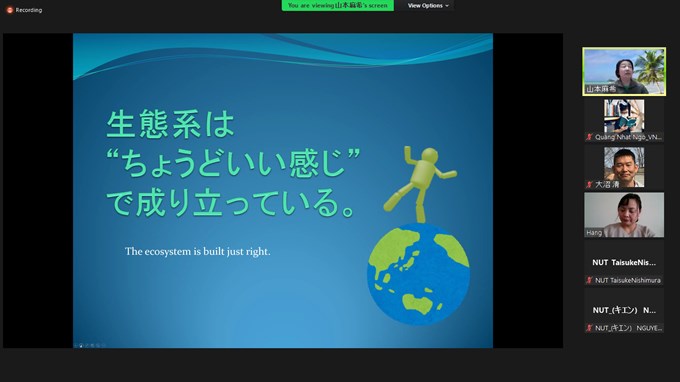This screenshot has height=382, width=680.
Task: Click the globe illustration on the slide
Action: (418, 274)
